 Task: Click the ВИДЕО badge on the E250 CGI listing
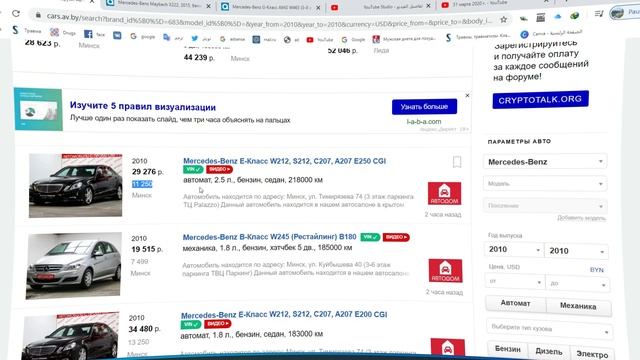click(x=219, y=169)
